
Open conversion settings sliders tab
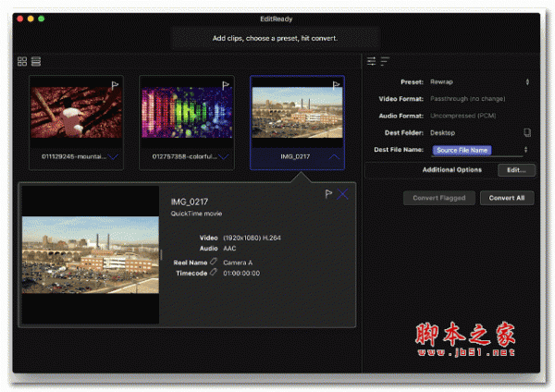tap(371, 61)
